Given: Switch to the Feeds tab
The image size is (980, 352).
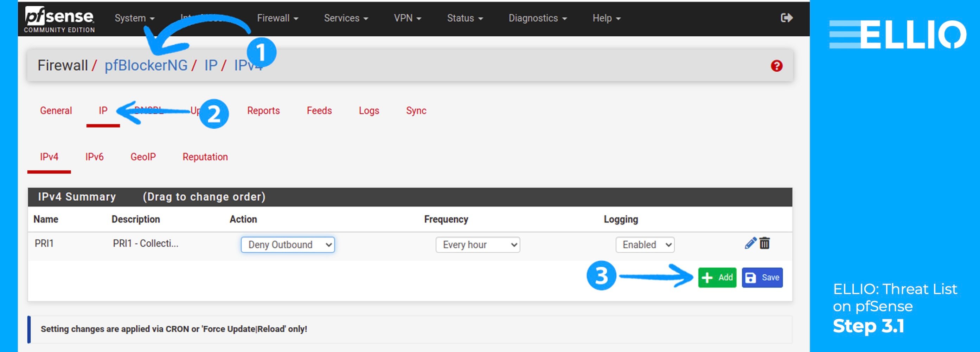Looking at the screenshot, I should [319, 111].
